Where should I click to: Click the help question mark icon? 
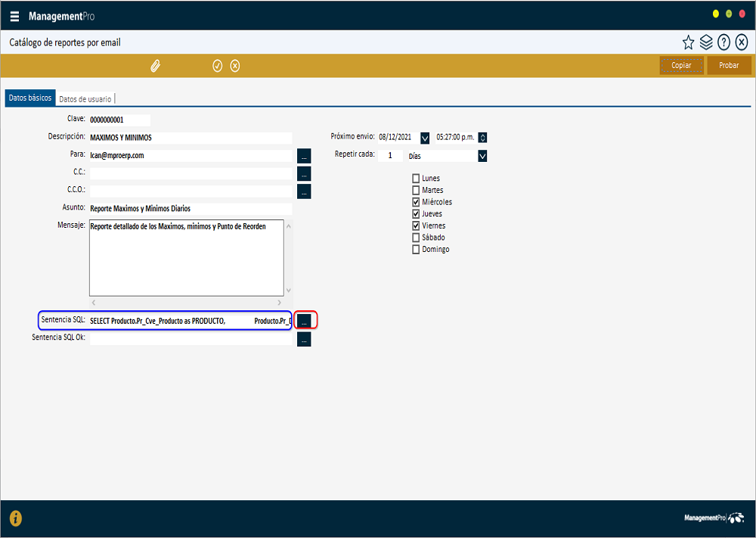click(x=723, y=42)
